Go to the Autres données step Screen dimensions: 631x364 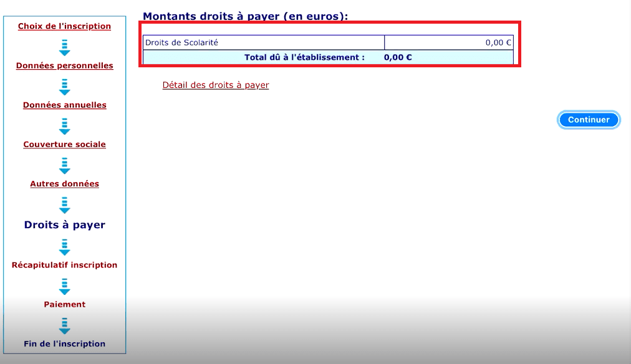pos(64,183)
